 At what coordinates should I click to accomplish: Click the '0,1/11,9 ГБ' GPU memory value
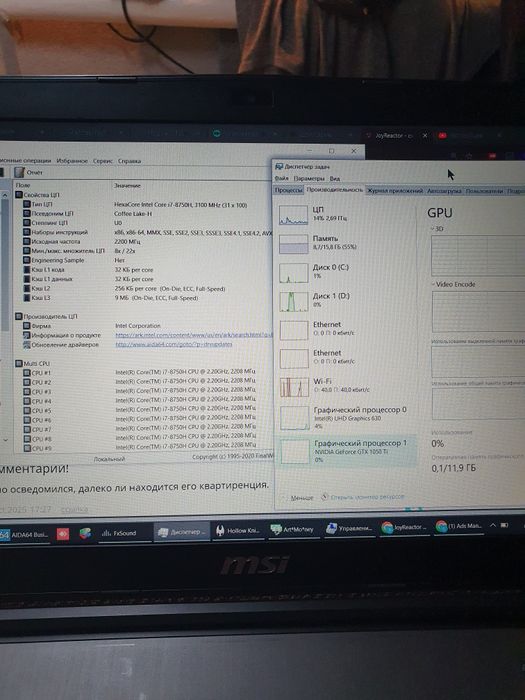tap(454, 468)
